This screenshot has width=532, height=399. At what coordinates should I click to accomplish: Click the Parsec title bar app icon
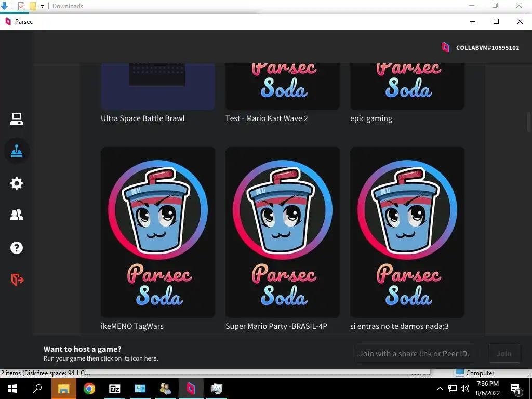click(8, 21)
